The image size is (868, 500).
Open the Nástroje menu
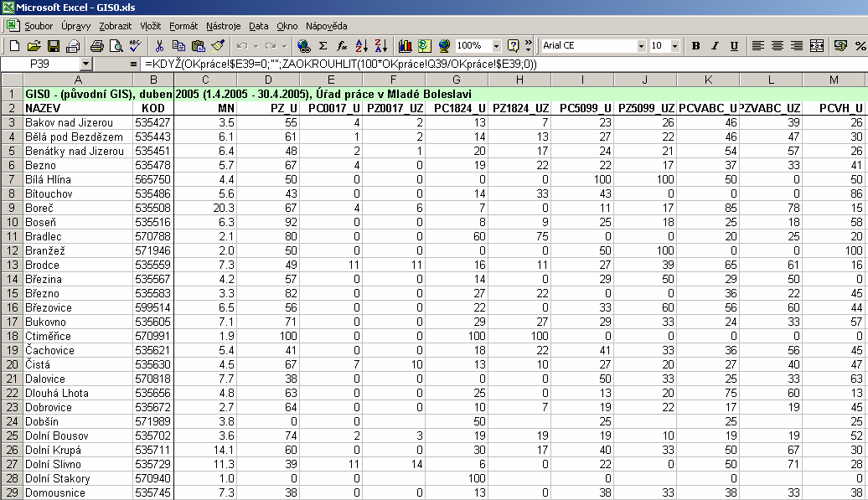pyautogui.click(x=223, y=26)
